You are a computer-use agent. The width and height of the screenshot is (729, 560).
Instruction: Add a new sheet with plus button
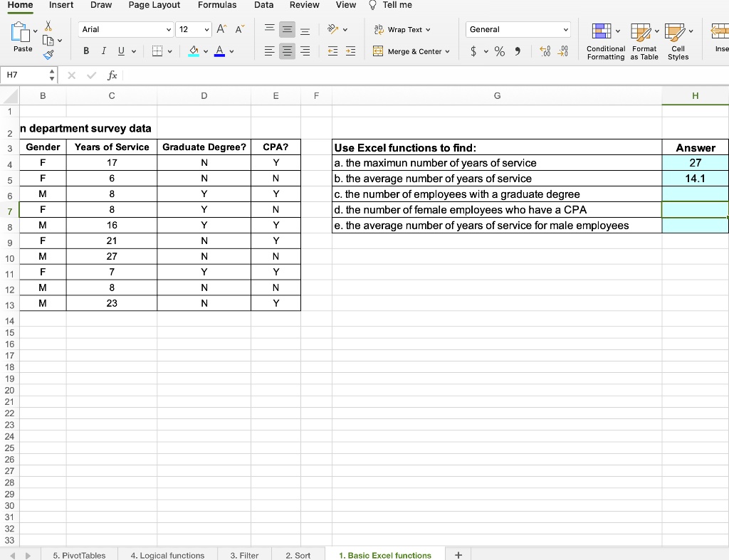pyautogui.click(x=458, y=555)
